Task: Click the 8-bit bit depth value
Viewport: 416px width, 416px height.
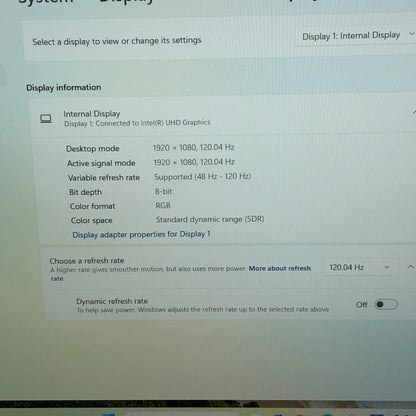Action: click(163, 191)
